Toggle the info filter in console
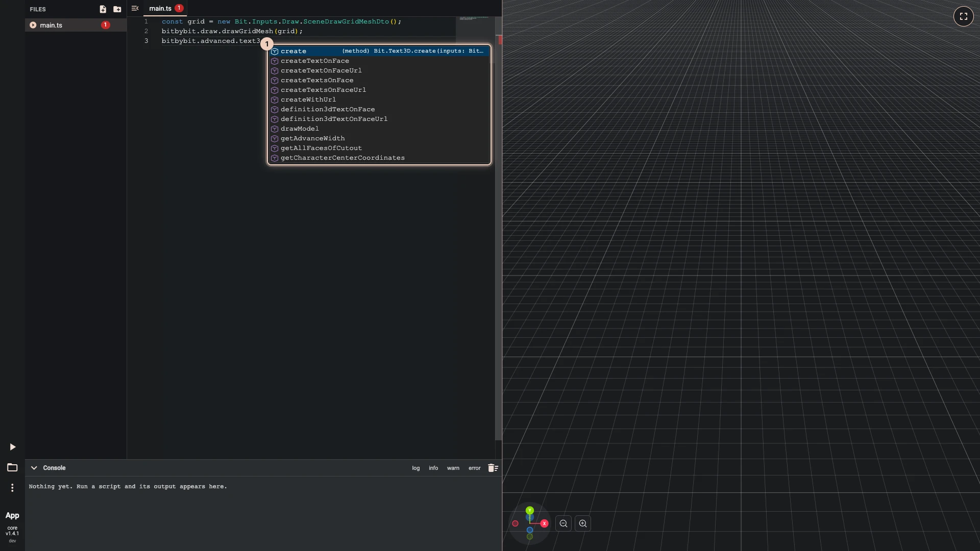 (x=433, y=468)
